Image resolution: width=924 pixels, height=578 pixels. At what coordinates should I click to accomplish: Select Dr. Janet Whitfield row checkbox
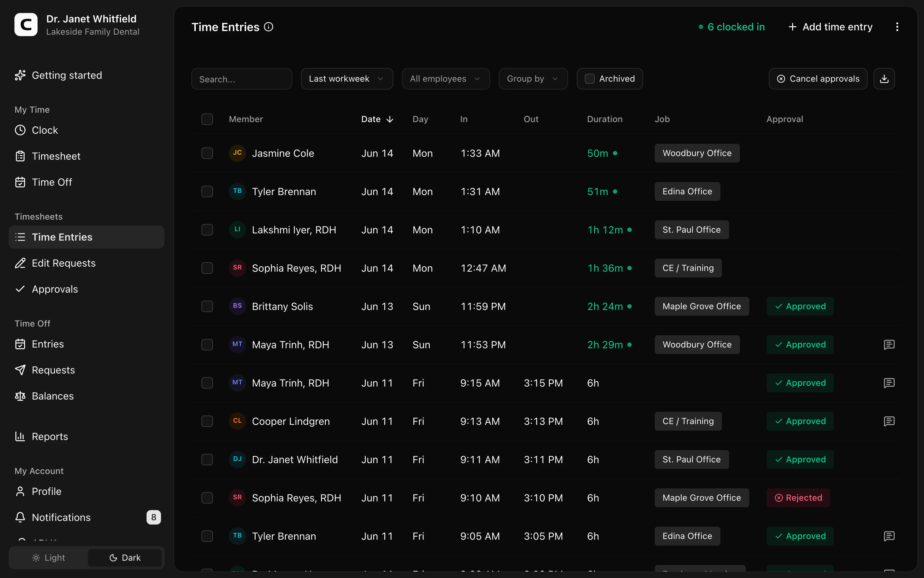(x=207, y=460)
